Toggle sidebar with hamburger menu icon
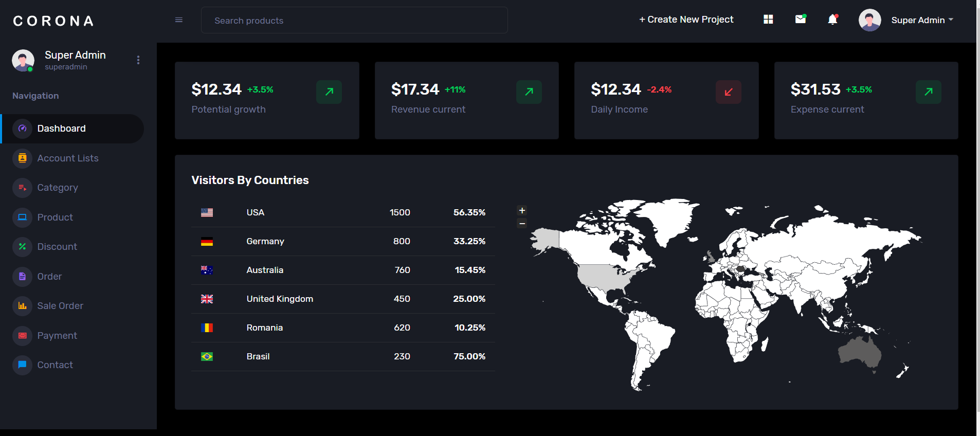This screenshot has height=436, width=980. 179,20
